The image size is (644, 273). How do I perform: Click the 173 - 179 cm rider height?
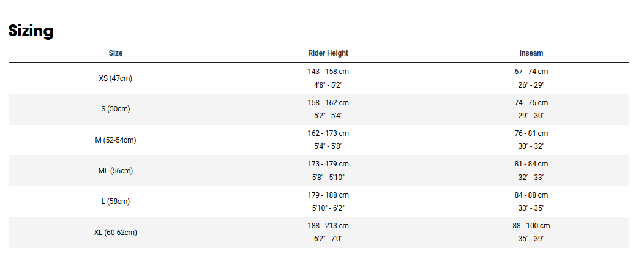(x=328, y=164)
